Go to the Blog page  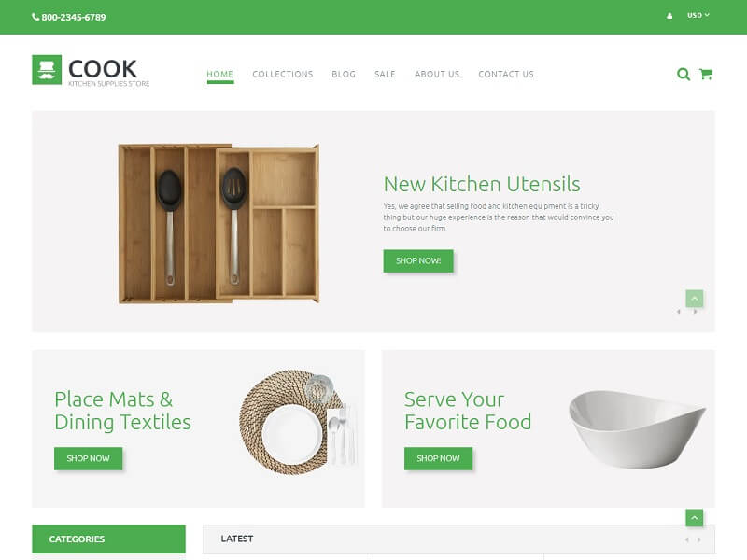coord(344,75)
